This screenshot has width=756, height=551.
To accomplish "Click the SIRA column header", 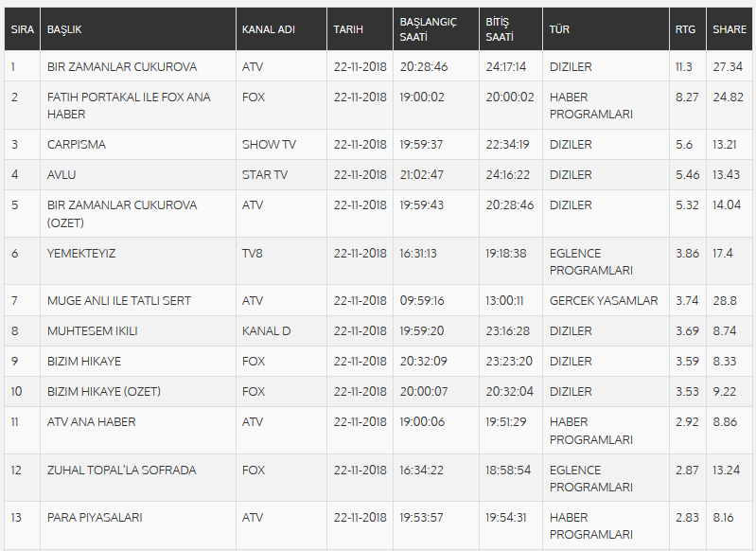I will tap(22, 29).
